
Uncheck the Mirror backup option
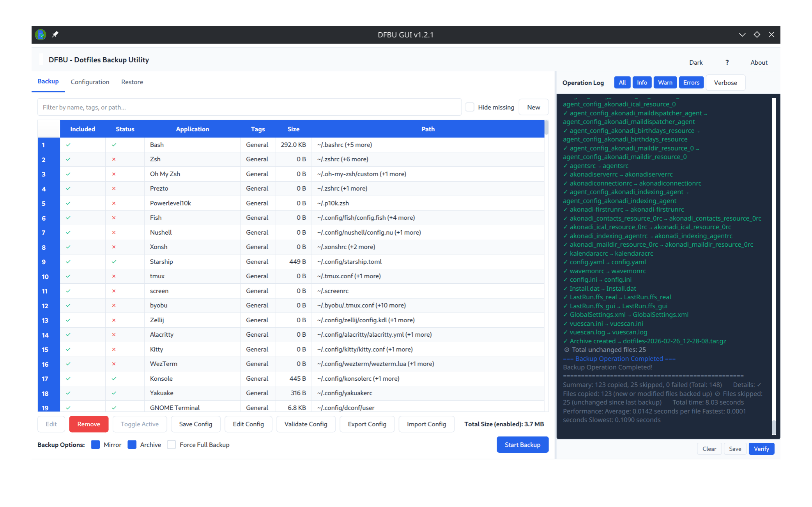tap(96, 445)
